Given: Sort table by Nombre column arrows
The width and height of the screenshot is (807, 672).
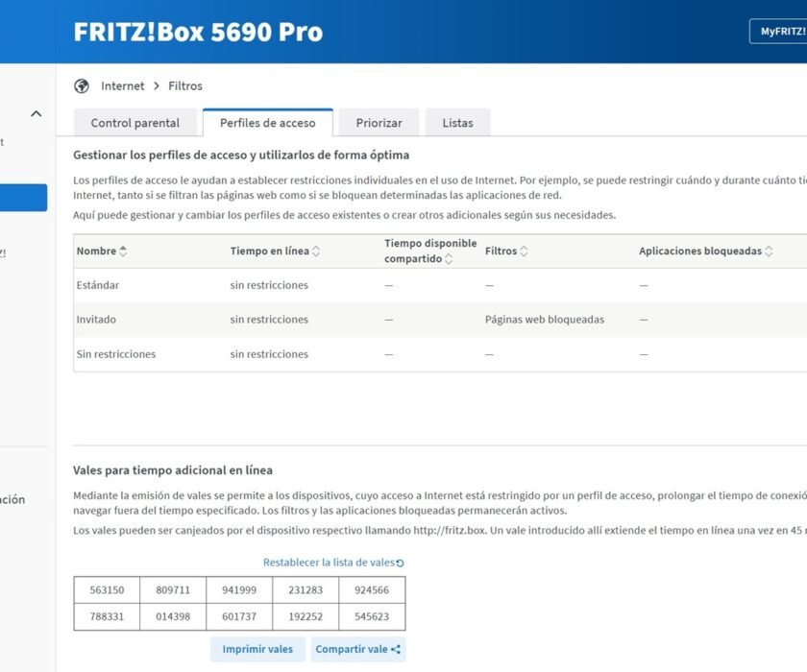Looking at the screenshot, I should [x=123, y=252].
